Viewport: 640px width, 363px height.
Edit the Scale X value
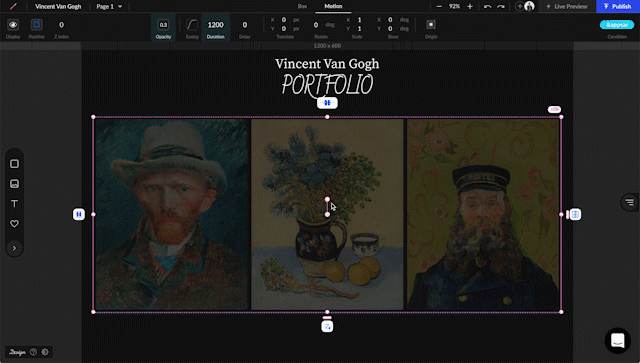coord(360,20)
